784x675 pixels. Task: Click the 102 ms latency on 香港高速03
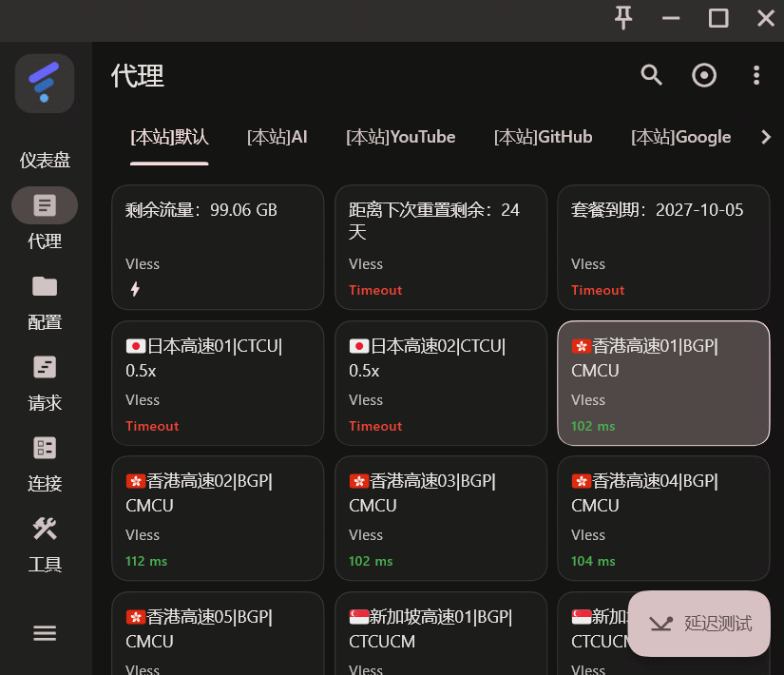(371, 562)
